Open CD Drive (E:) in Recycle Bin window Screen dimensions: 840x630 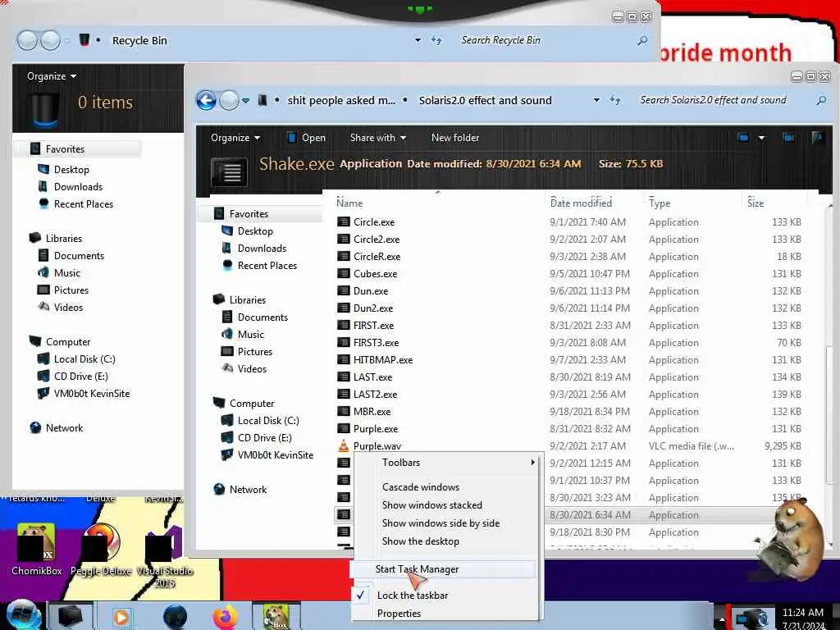[81, 376]
